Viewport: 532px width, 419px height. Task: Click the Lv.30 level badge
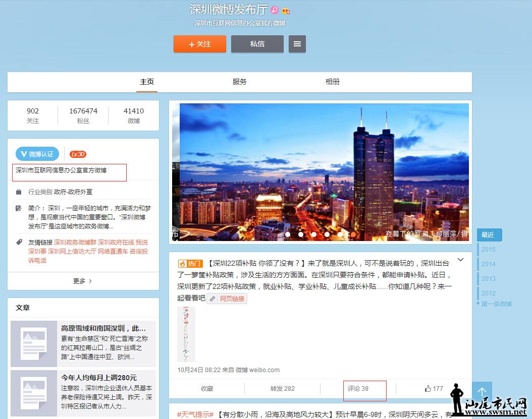78,154
